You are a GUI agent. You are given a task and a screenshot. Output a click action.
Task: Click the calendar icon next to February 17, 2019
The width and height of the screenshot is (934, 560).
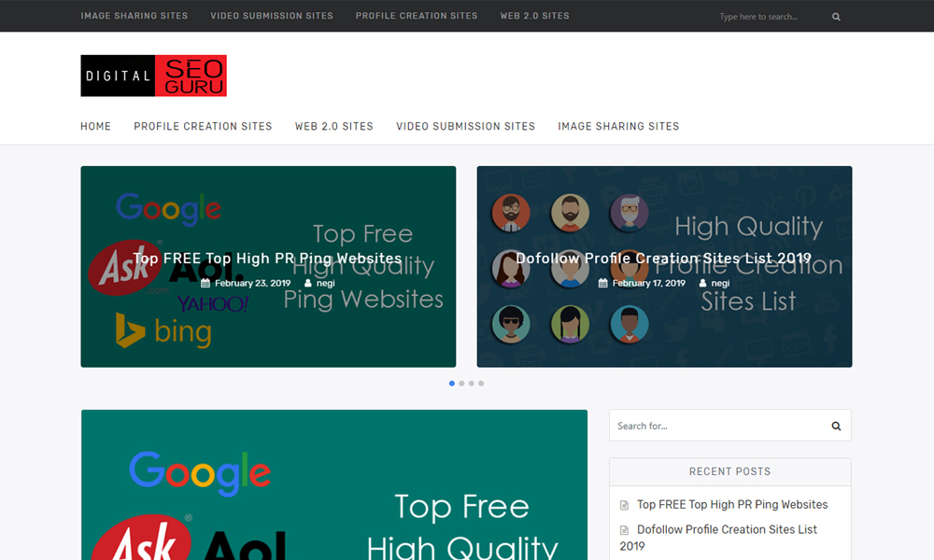603,283
